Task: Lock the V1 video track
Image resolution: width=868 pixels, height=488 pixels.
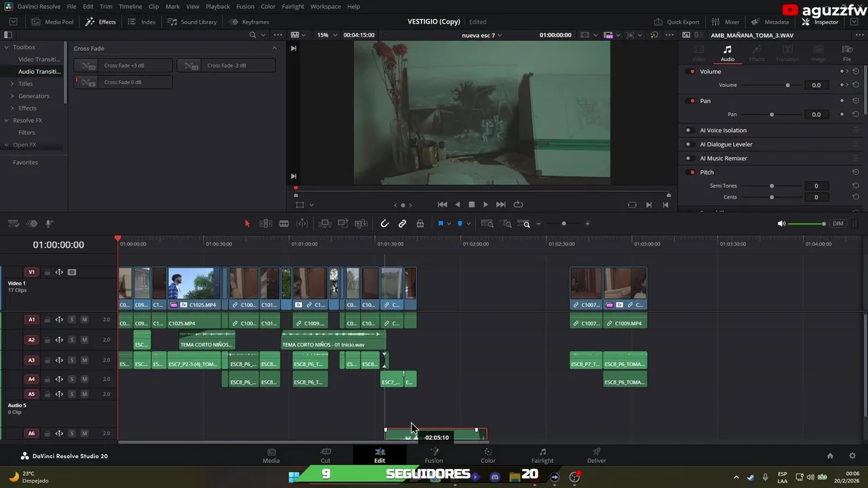Action: pyautogui.click(x=47, y=272)
